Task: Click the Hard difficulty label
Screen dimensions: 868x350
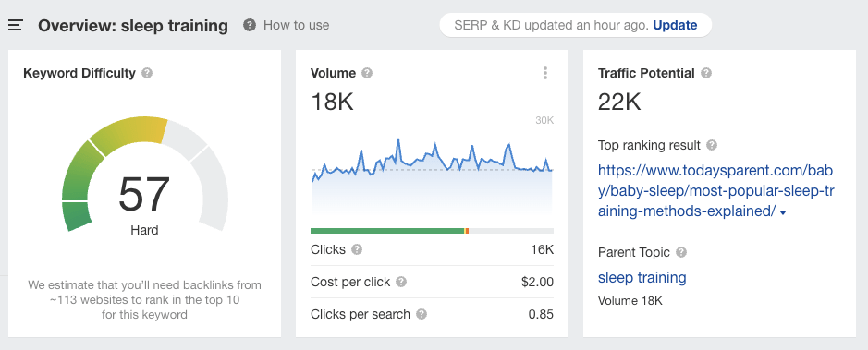Action: point(144,230)
